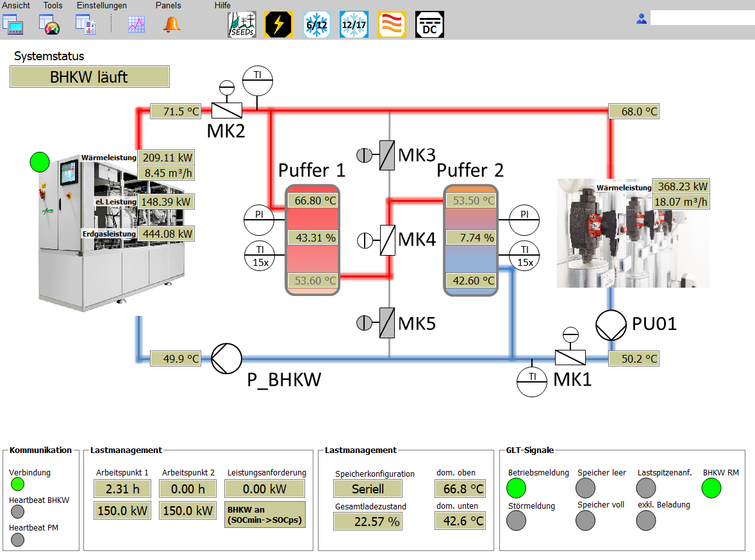
Task: Click the Arbeitspunkt 2 0.00 h field
Action: (188, 489)
